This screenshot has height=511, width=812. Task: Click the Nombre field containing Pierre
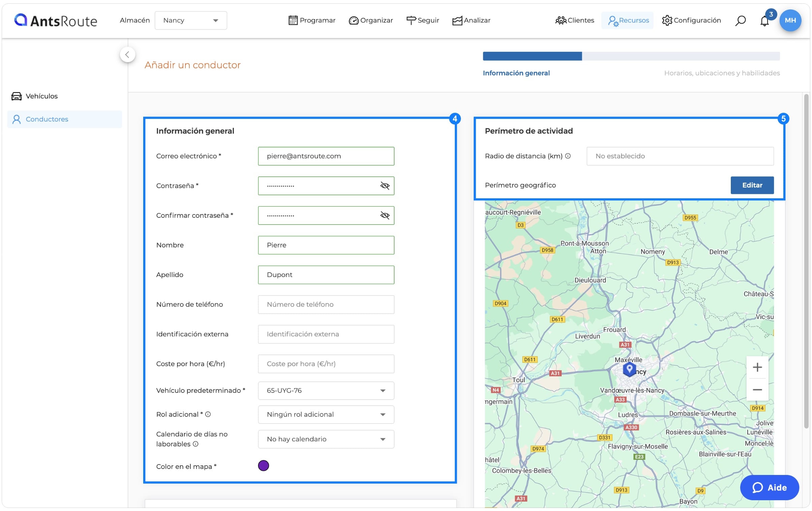coord(326,245)
